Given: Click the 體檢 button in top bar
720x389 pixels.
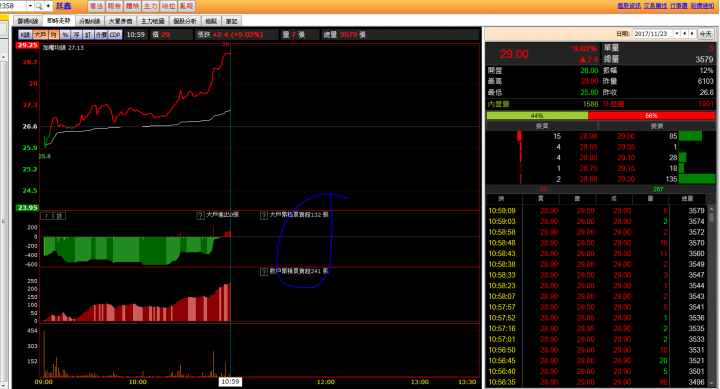Looking at the screenshot, I should tap(132, 6).
